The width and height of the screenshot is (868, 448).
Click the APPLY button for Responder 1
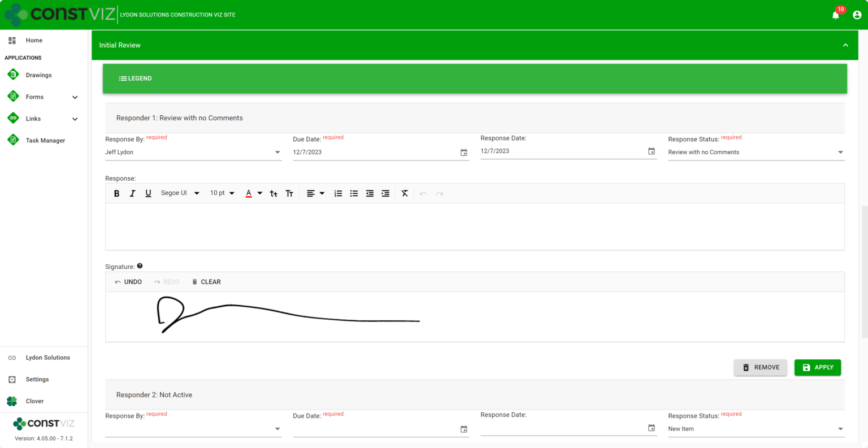817,367
